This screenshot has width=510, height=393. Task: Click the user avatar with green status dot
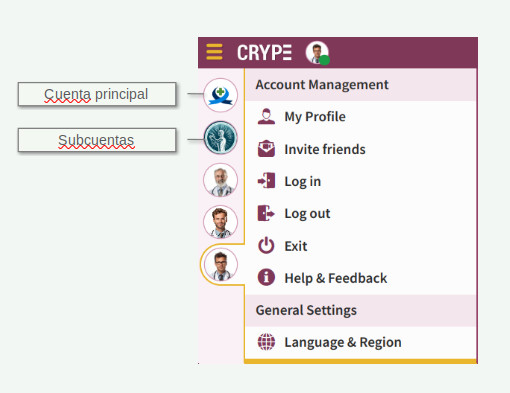coord(317,53)
